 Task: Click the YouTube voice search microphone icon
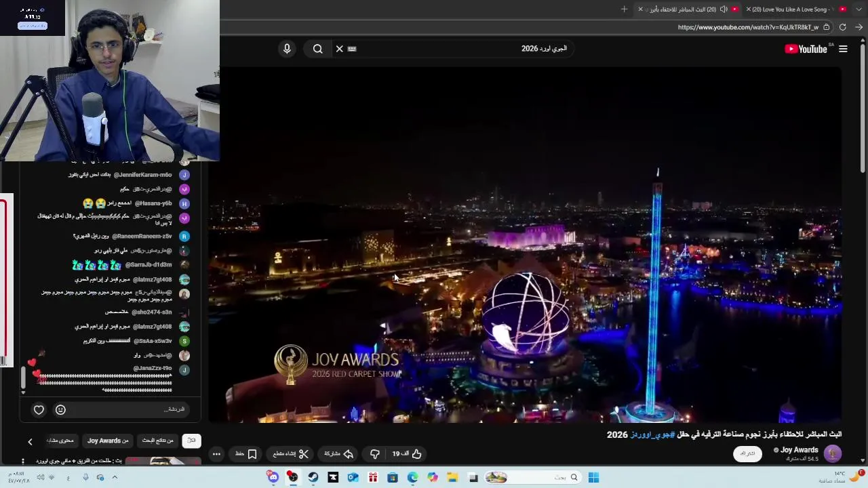287,49
